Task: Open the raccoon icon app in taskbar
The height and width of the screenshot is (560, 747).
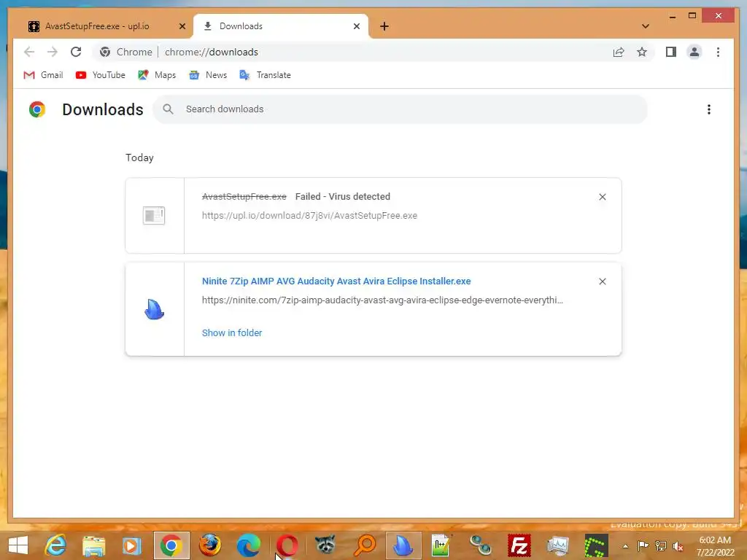Action: coord(325,545)
